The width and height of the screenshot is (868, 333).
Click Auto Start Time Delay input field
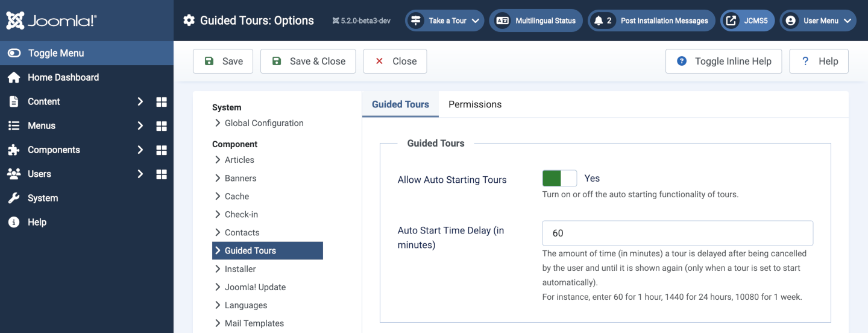click(678, 233)
